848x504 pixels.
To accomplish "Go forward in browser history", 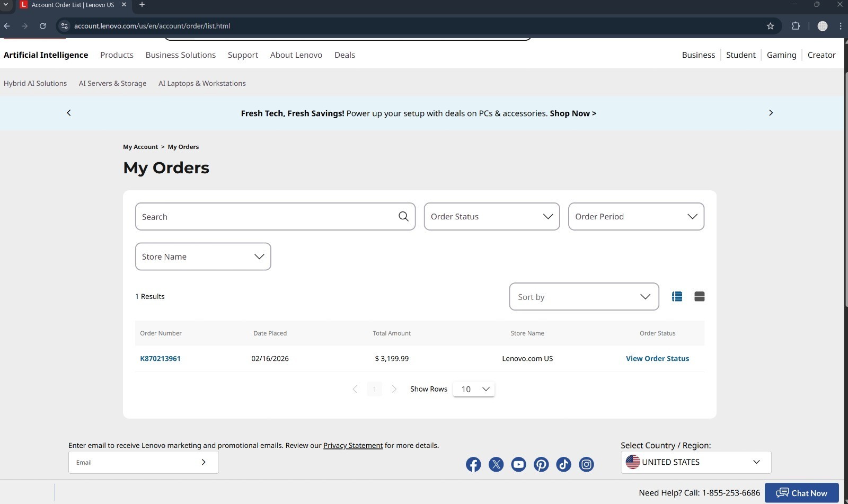I will 24,26.
